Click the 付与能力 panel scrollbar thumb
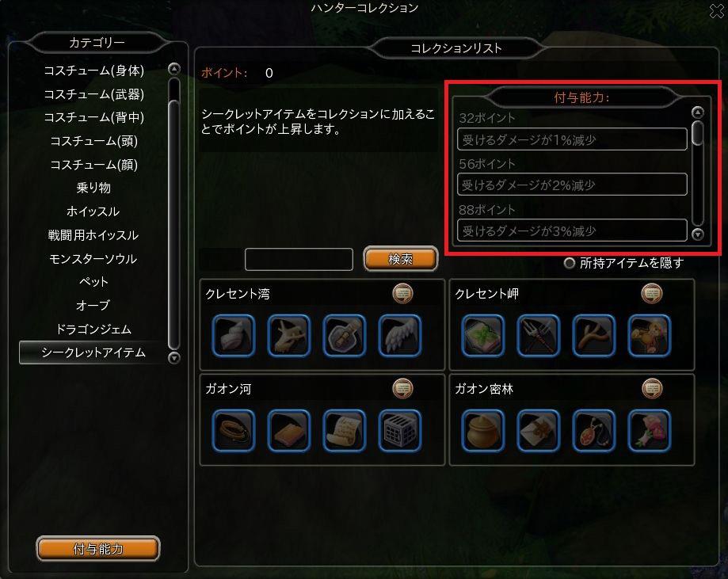This screenshot has height=579, width=728. click(697, 133)
